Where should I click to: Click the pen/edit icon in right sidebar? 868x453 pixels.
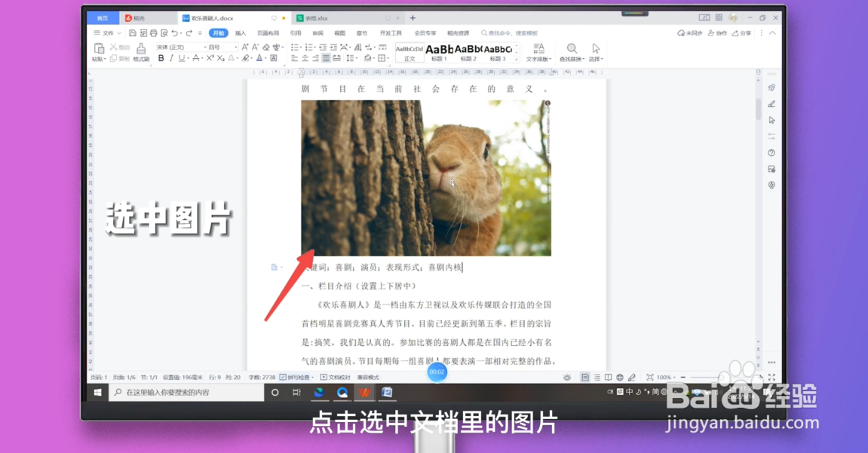click(771, 104)
